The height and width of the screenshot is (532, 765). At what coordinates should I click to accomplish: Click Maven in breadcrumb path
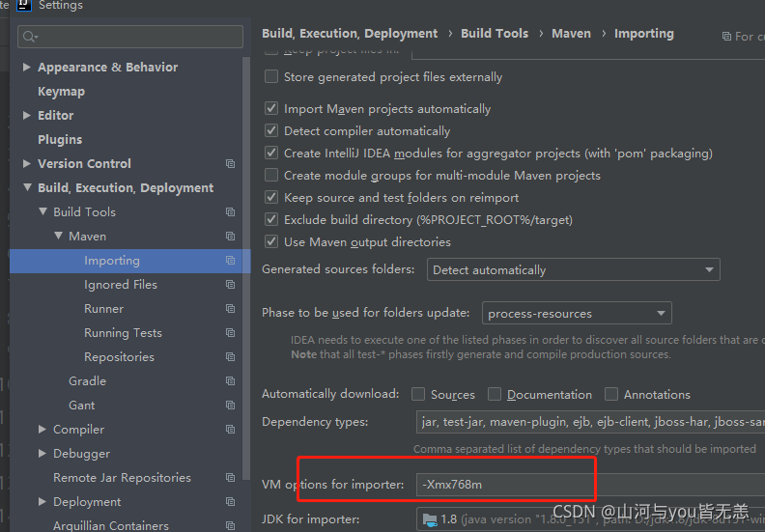(x=571, y=33)
